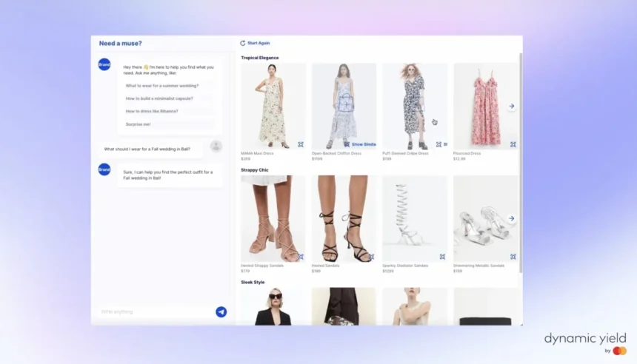This screenshot has width=637, height=364.
Task: Click Show Similar on Open-Backed Chiffon Dress
Action: tap(360, 144)
